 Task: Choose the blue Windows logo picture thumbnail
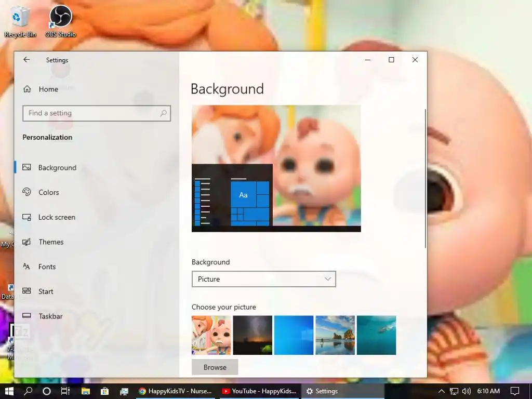[x=294, y=335]
